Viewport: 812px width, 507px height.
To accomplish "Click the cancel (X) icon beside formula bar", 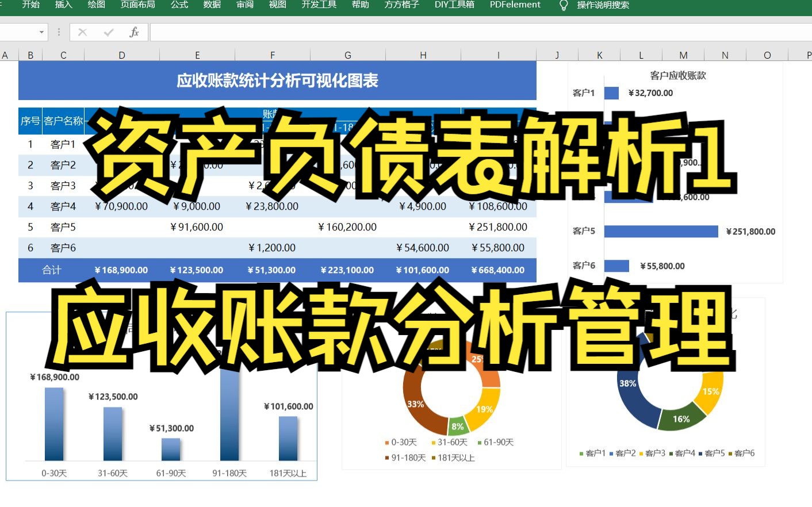I will [82, 32].
